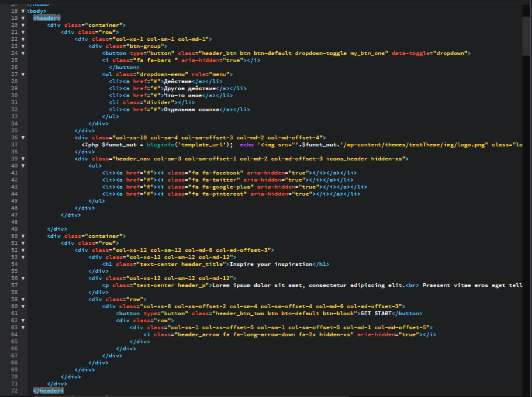The width and height of the screenshot is (532, 397).
Task: Collapse the second container div at line 50
Action: (x=23, y=236)
